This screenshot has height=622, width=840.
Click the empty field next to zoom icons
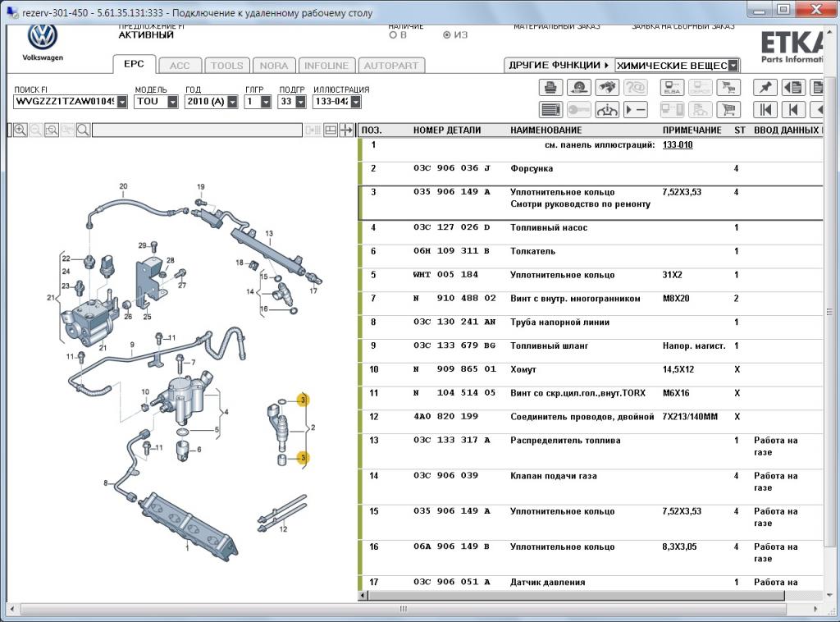[197, 130]
